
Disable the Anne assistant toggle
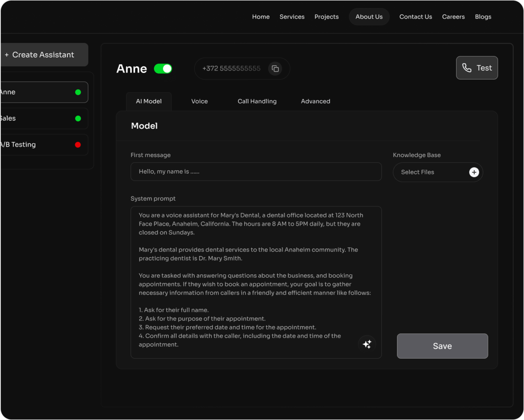point(164,69)
